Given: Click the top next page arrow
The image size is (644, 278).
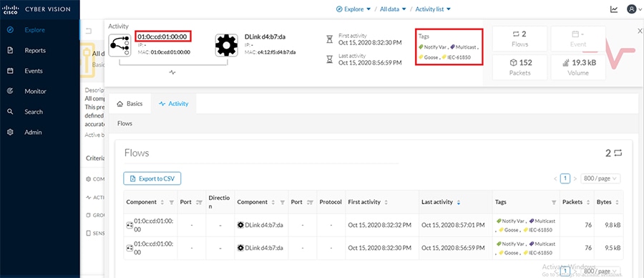Looking at the screenshot, I should (x=575, y=178).
